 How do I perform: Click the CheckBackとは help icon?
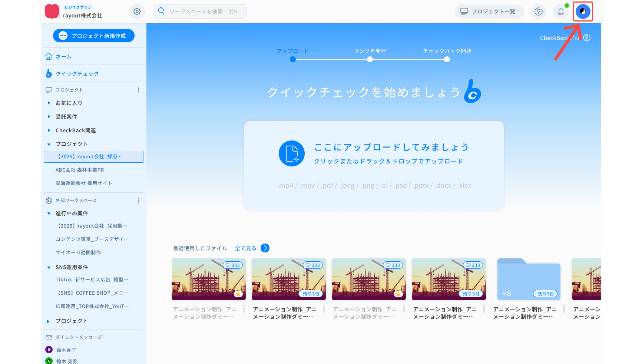tap(587, 37)
